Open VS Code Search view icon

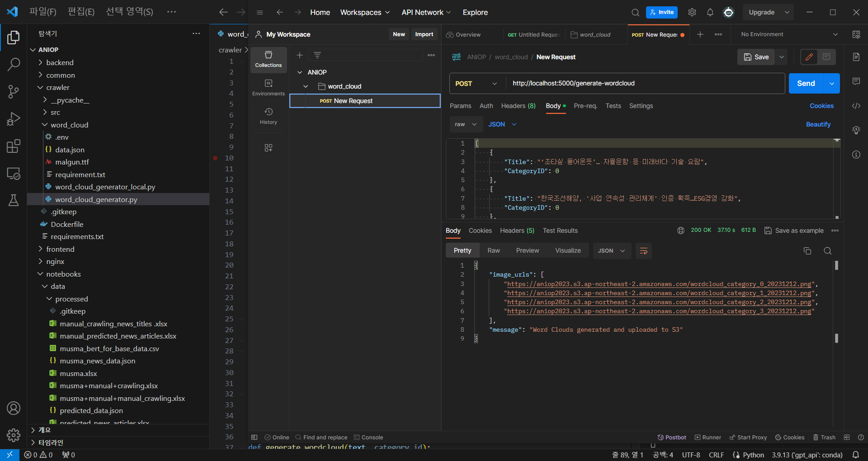pos(14,65)
